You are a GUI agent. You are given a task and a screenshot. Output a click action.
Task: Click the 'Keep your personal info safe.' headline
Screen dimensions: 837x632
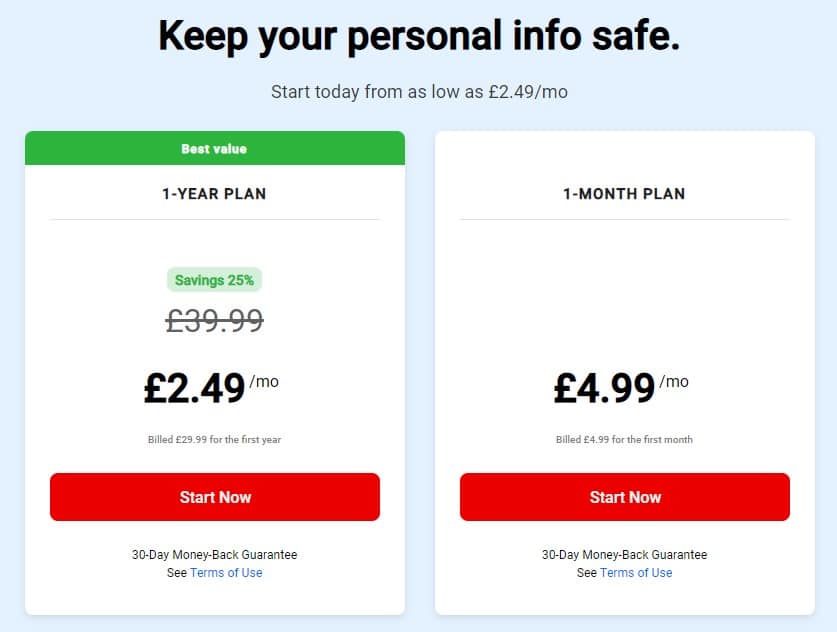tap(419, 36)
